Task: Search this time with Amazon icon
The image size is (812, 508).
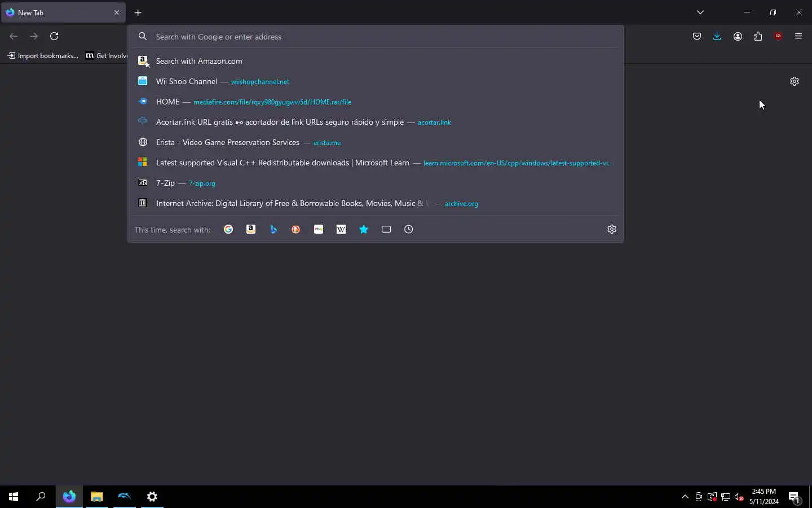Action: [251, 229]
